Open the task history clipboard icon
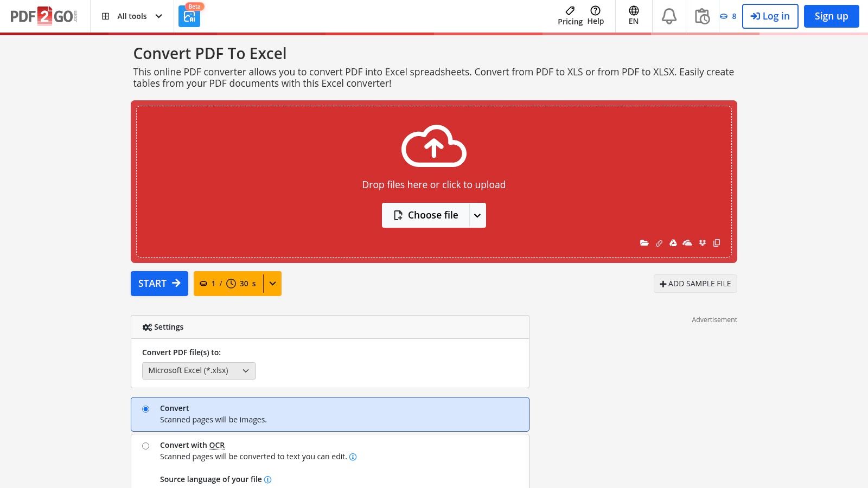This screenshot has width=868, height=488. click(702, 16)
